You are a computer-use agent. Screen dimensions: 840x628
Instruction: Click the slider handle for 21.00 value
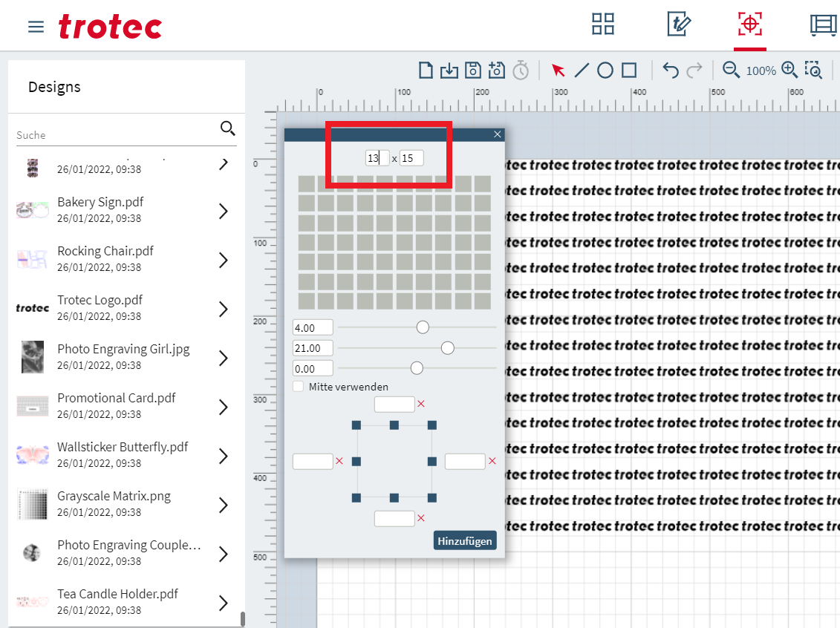[447, 347]
